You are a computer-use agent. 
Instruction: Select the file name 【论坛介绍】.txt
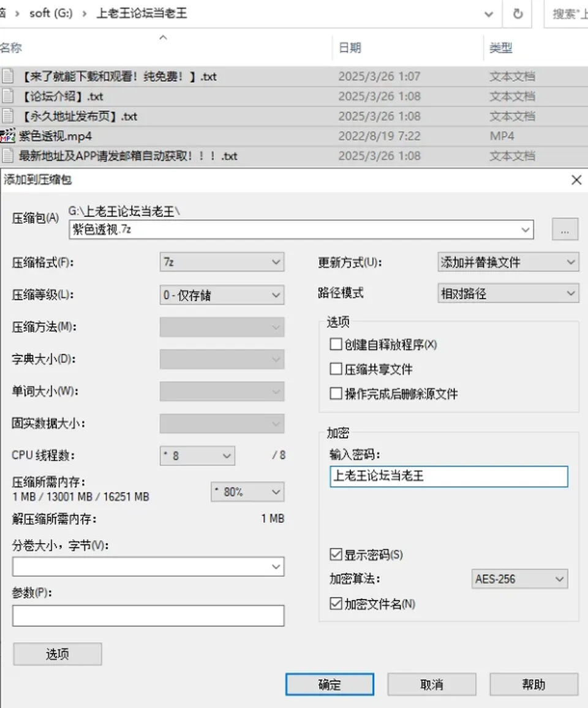coord(62,96)
